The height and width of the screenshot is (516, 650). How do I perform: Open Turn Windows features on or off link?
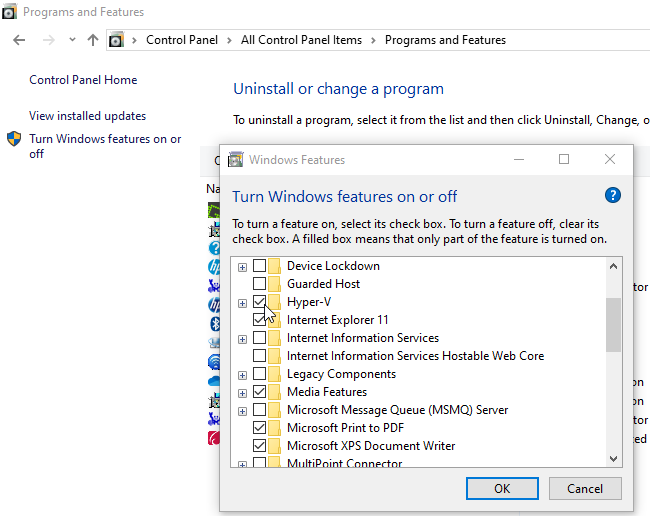(x=105, y=146)
